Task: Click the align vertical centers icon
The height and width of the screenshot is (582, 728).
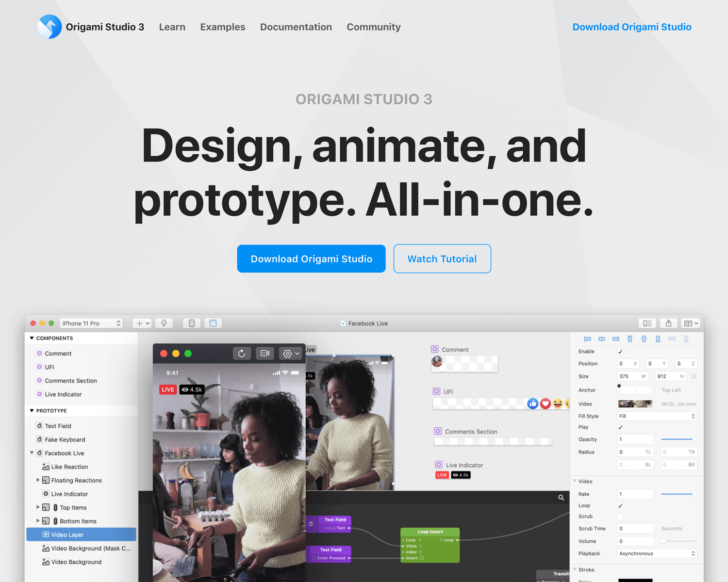Action: pyautogui.click(x=644, y=339)
